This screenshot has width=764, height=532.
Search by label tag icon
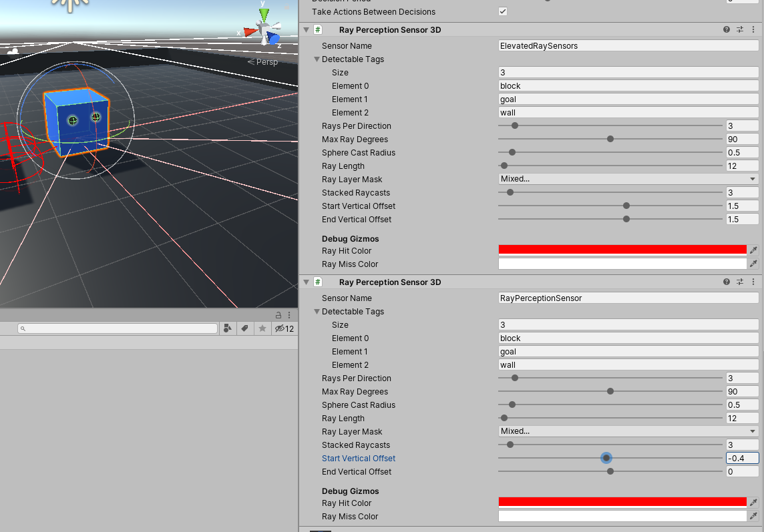244,328
